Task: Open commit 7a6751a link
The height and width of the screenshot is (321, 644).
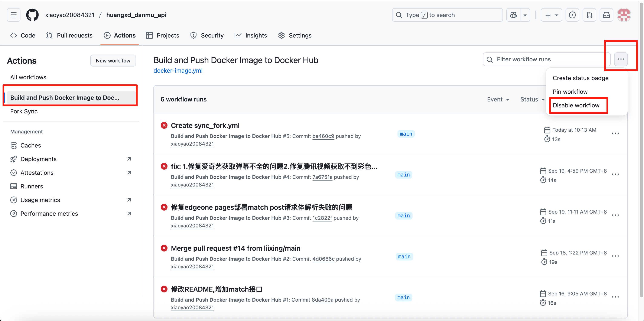Action: pos(322,177)
